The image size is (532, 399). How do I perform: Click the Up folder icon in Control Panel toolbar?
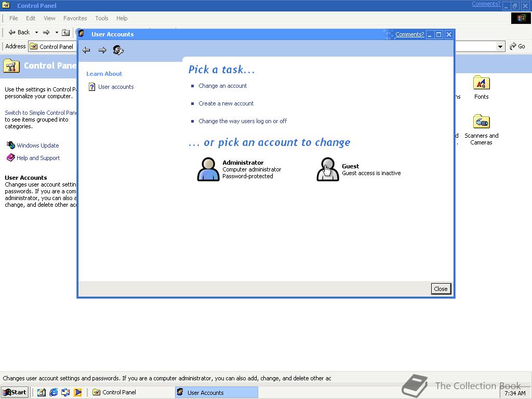[66, 32]
